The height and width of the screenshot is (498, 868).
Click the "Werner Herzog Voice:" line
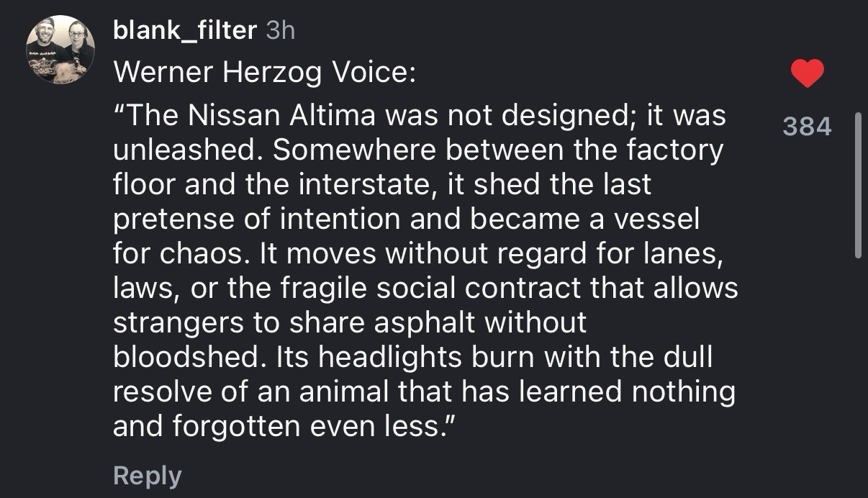click(265, 71)
